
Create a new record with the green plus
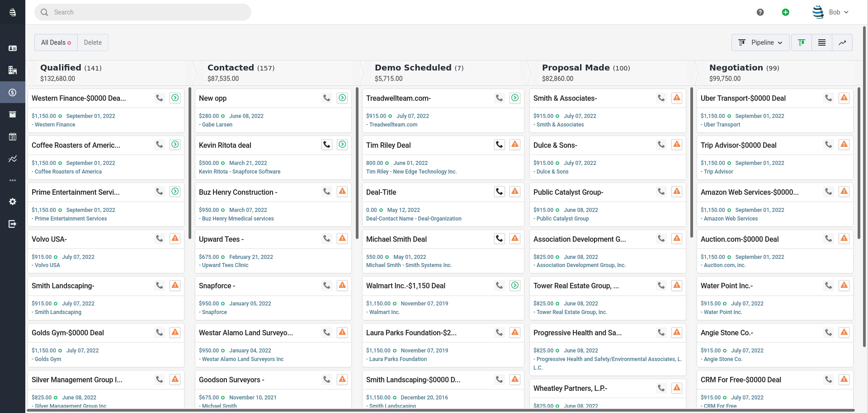tap(785, 12)
